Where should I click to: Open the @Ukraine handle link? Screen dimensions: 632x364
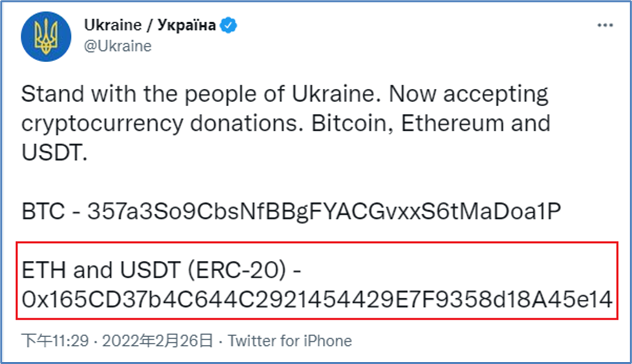[x=118, y=46]
